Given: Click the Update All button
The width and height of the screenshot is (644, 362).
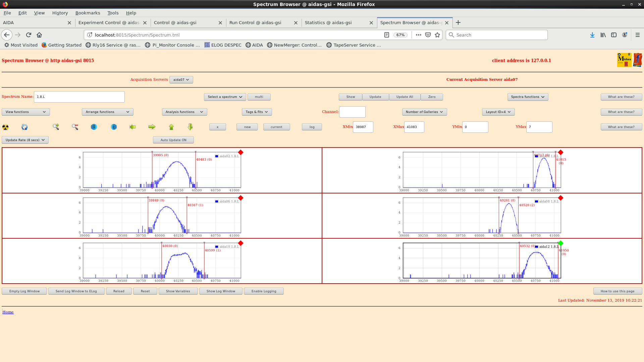Looking at the screenshot, I should (405, 97).
